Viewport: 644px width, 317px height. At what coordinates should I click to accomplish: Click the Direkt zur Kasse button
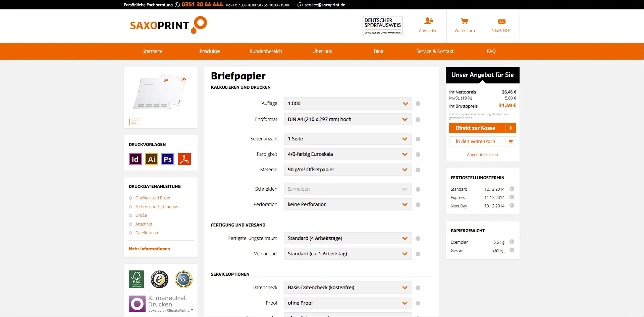482,128
